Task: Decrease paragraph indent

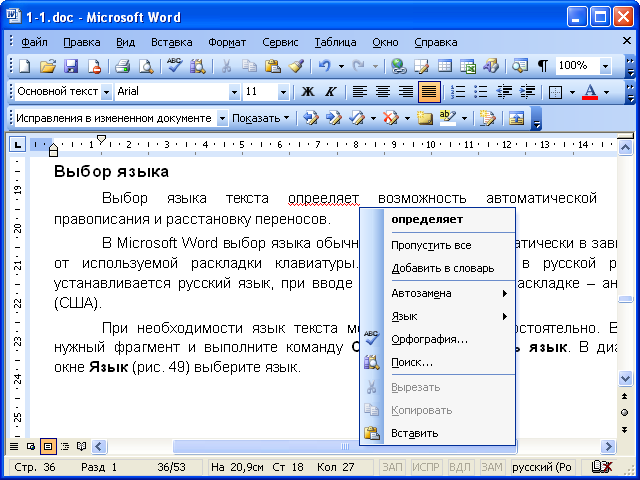Action: [x=504, y=92]
